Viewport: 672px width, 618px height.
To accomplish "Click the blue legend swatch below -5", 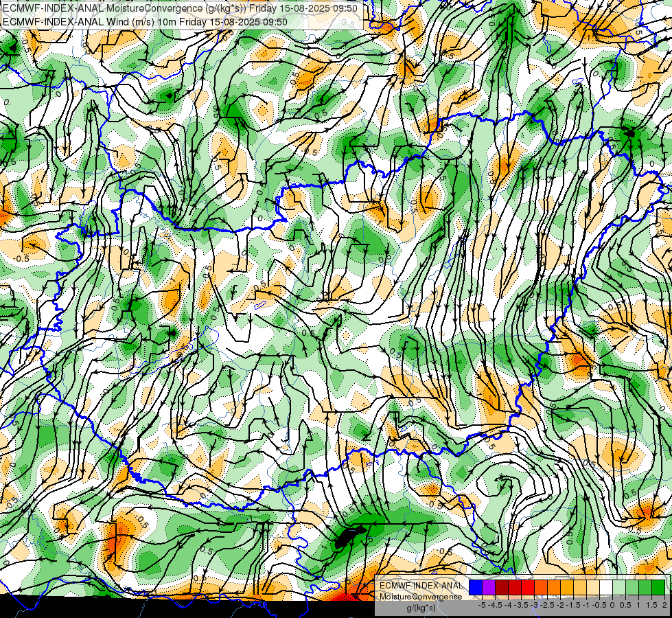I will click(x=476, y=587).
